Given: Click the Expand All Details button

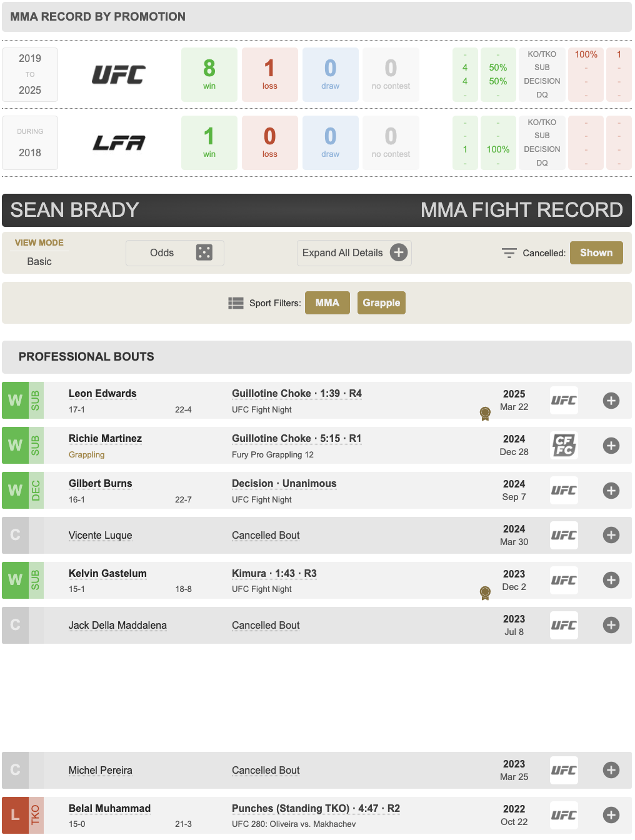Looking at the screenshot, I should (x=354, y=253).
